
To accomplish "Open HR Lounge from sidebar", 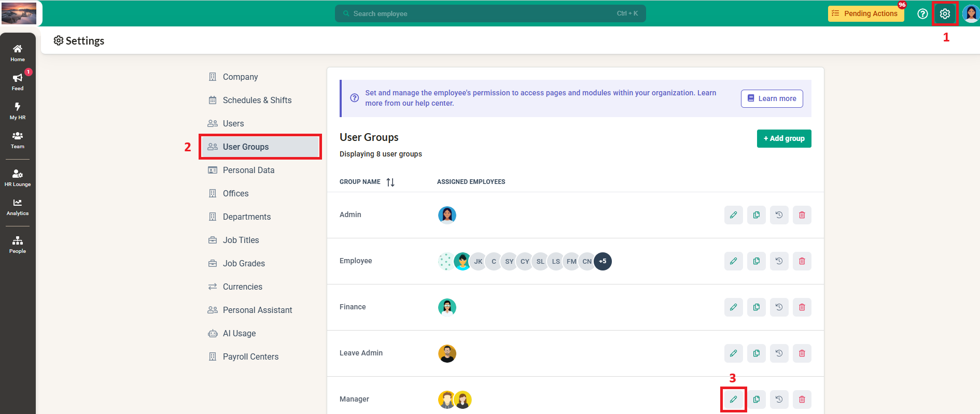I will pos(18,177).
